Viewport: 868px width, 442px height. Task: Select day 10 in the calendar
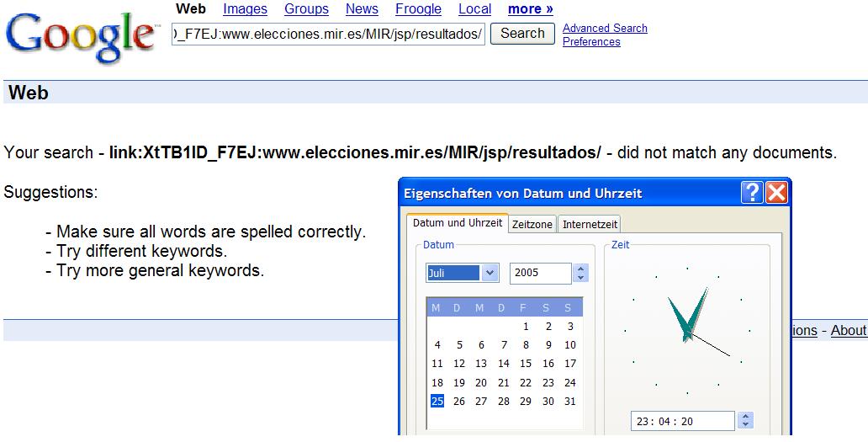pos(570,345)
